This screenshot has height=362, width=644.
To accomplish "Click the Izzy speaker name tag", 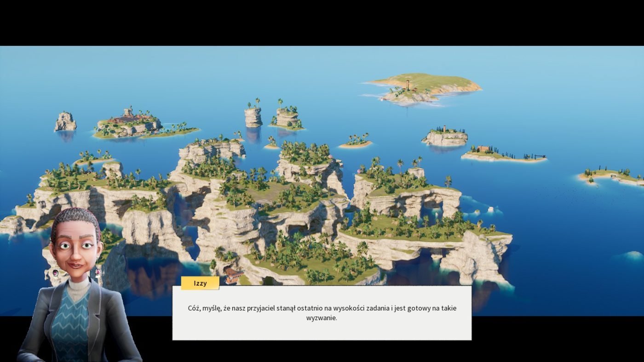I will (200, 283).
